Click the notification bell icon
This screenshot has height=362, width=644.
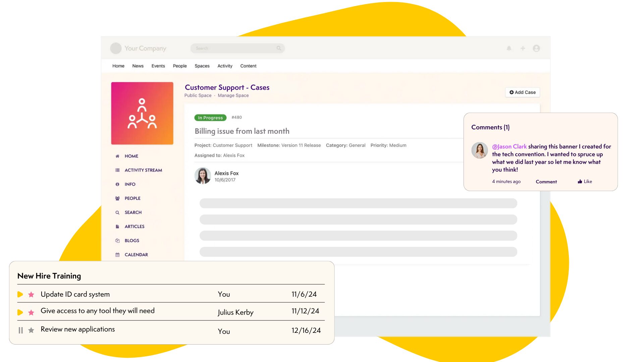[x=509, y=48]
